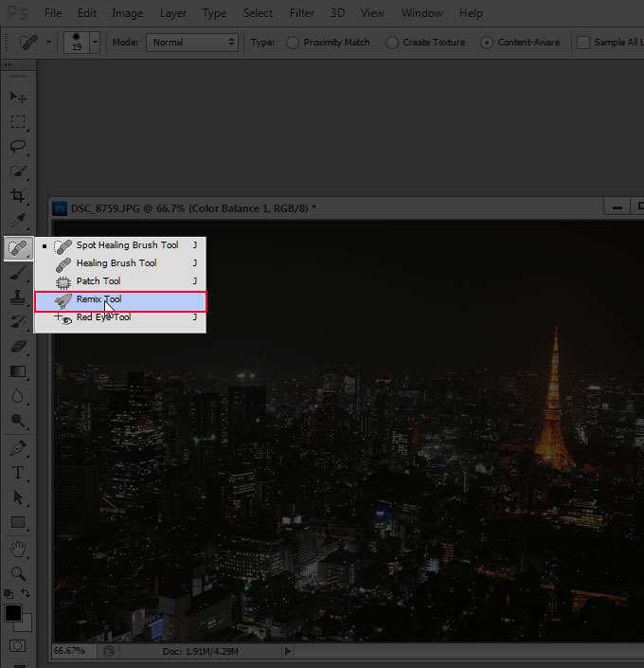Choose Patch Tool from the flyout
The width and height of the screenshot is (644, 668).
click(98, 281)
